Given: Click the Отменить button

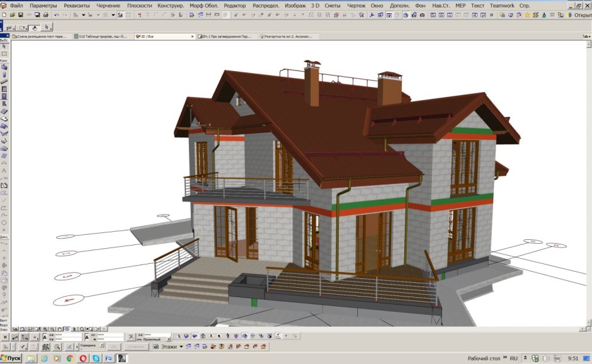Looking at the screenshot, I should pyautogui.click(x=135, y=347).
